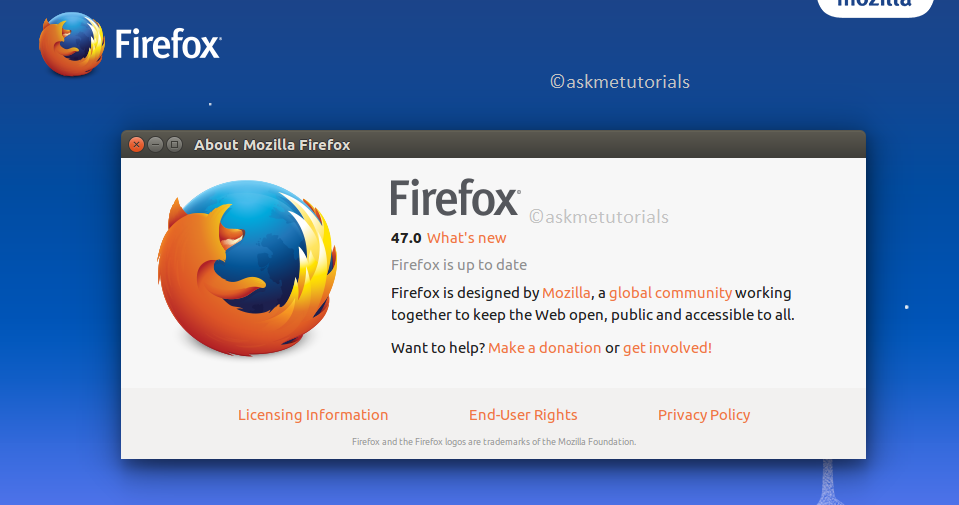Image resolution: width=959 pixels, height=505 pixels.
Task: Click the large Firefox logo in dialog
Action: tap(247, 268)
